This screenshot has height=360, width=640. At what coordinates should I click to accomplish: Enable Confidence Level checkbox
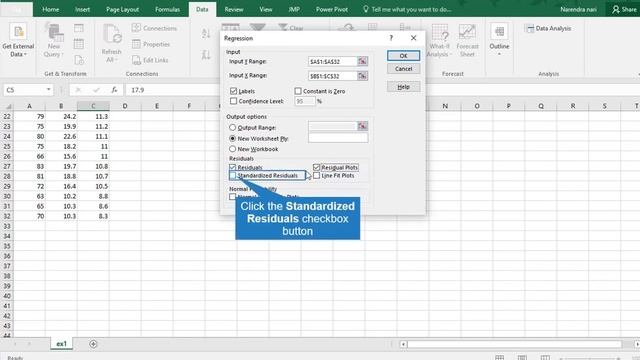coord(233,101)
